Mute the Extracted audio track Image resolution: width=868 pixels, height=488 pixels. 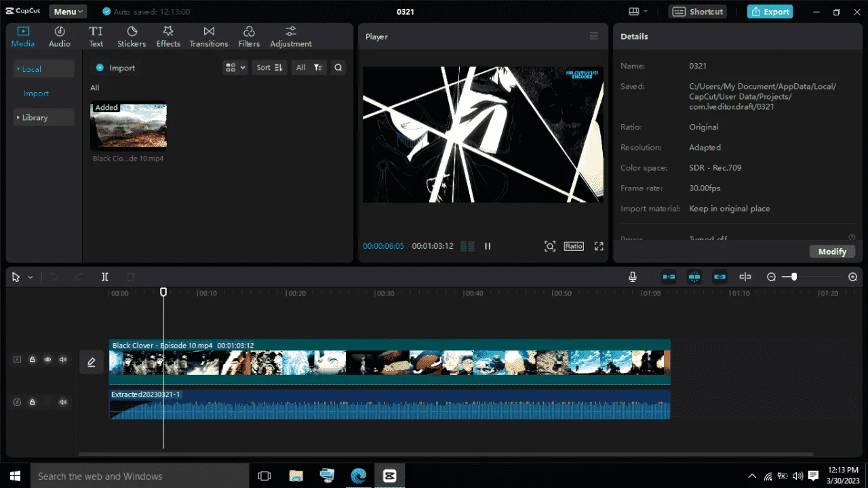63,402
